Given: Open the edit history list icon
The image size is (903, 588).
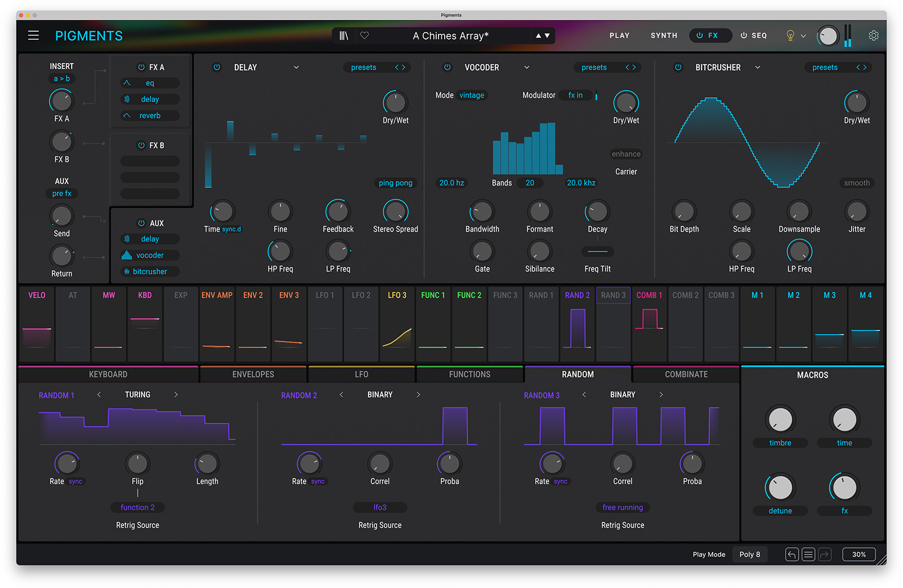Looking at the screenshot, I should point(808,555).
